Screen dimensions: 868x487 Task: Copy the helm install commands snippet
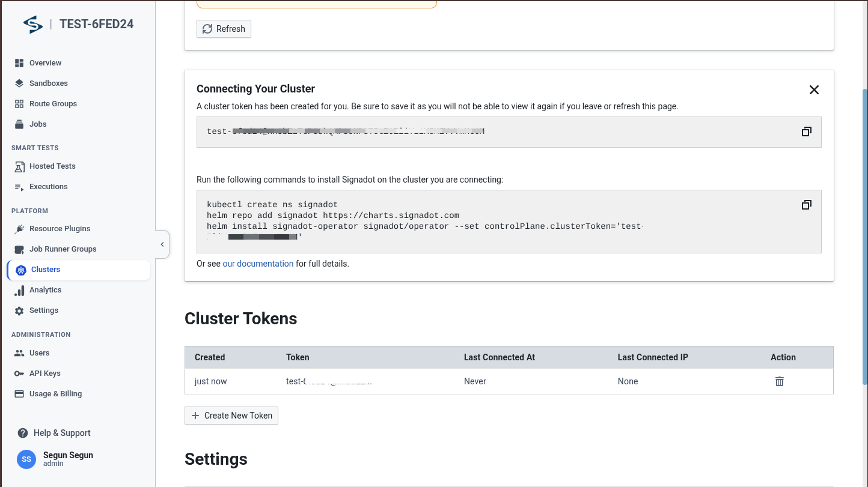(806, 205)
